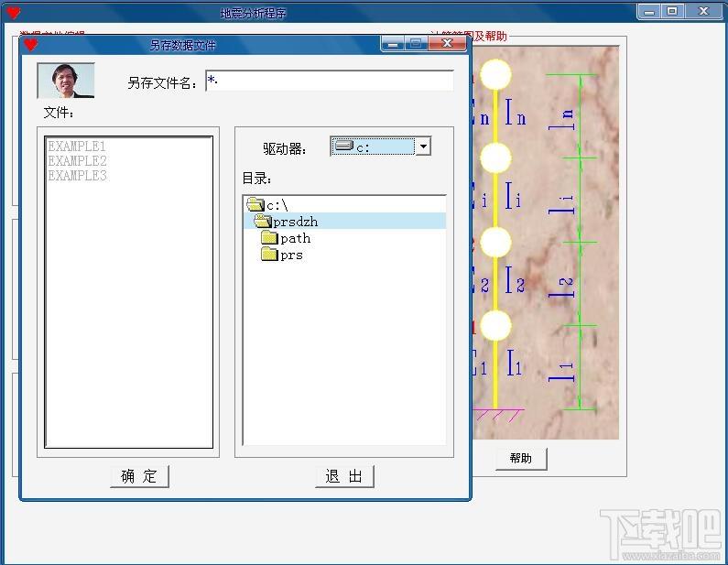
Task: Select the c:\ root directory
Action: pyautogui.click(x=344, y=205)
